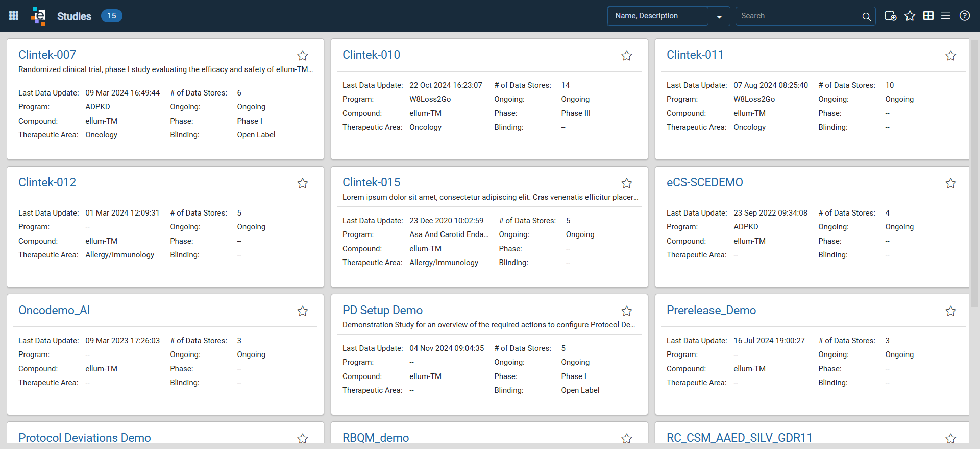
Task: Click the date 07 Aug 2024 08:25:40
Action: [771, 85]
